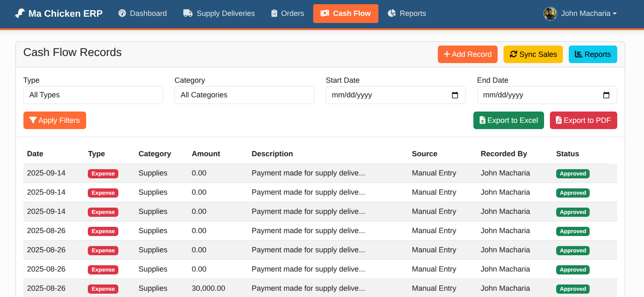Image resolution: width=644 pixels, height=297 pixels.
Task: Export records to PDF
Action: [x=583, y=120]
